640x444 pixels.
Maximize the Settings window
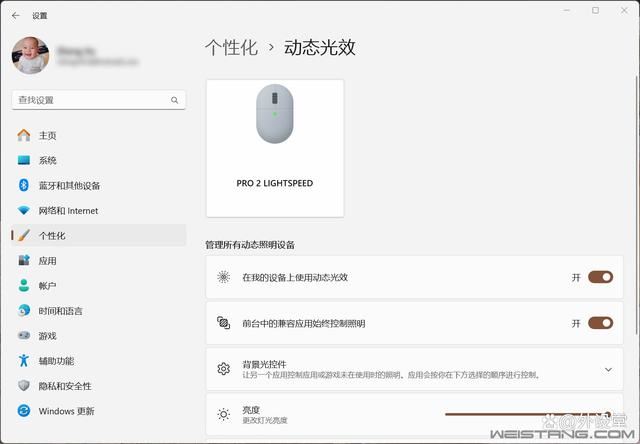point(596,10)
